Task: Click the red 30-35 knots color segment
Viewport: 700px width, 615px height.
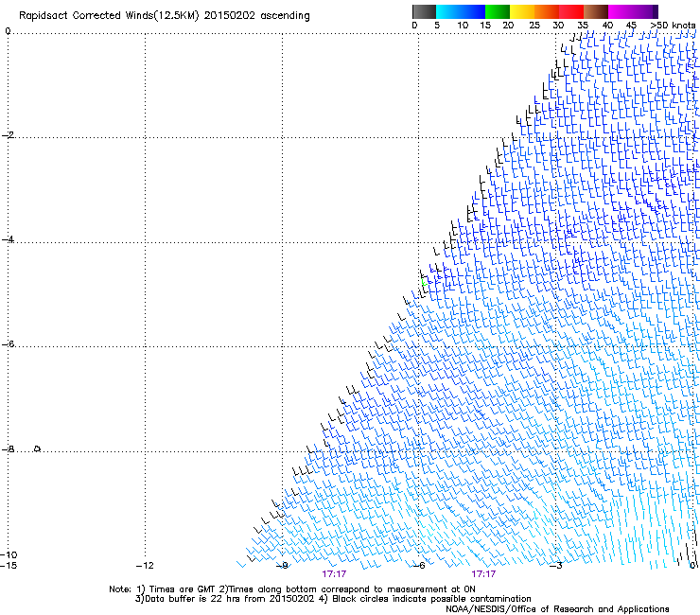Action: (x=571, y=11)
